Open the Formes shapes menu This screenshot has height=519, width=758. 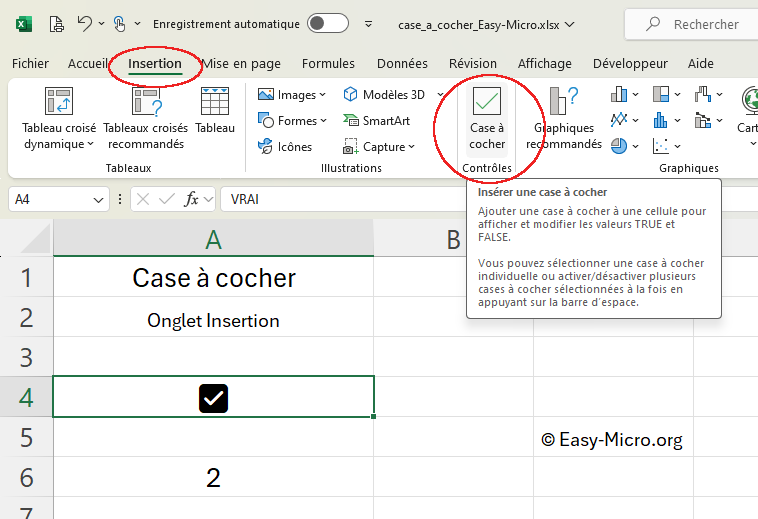point(292,120)
